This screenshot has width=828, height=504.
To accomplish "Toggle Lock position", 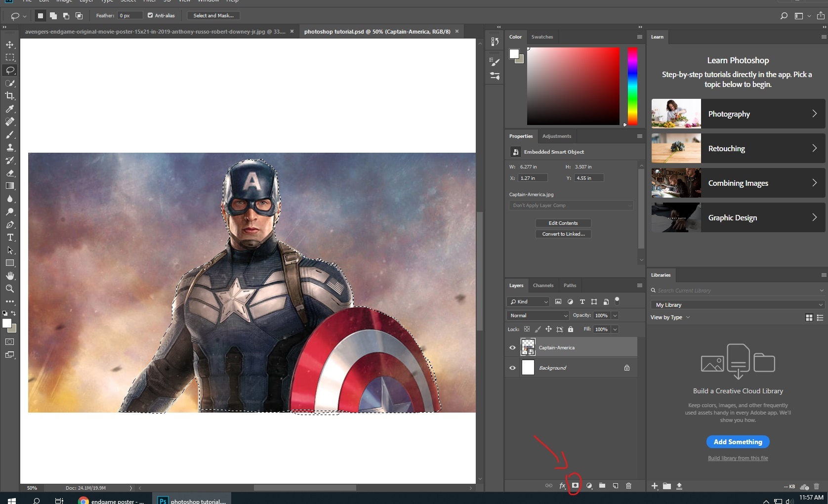I will (x=548, y=329).
